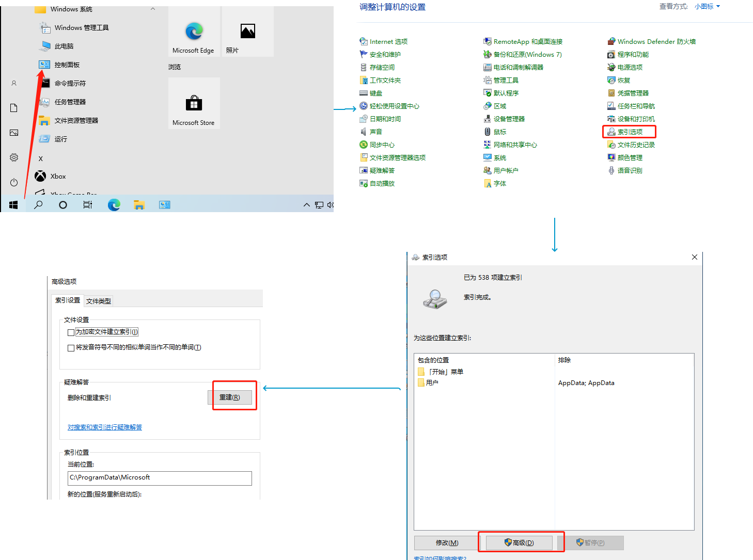Open 电源选项 settings
Viewport: 753px width, 560px height.
[x=629, y=67]
